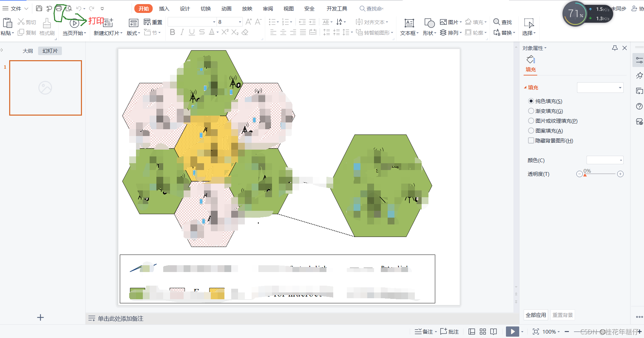This screenshot has height=338, width=644.
Task: Close the Object Properties panel
Action: click(x=625, y=48)
